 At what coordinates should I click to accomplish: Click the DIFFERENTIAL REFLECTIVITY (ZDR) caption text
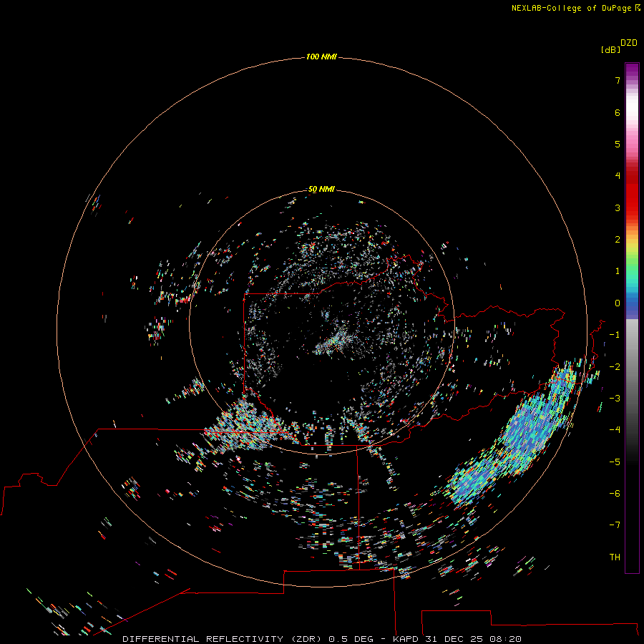(223, 639)
